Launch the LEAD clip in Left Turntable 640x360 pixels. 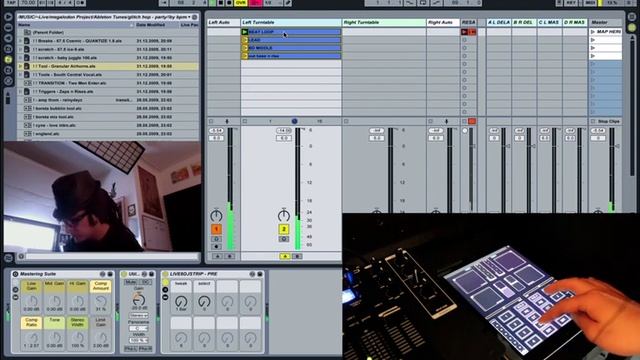pyautogui.click(x=244, y=40)
